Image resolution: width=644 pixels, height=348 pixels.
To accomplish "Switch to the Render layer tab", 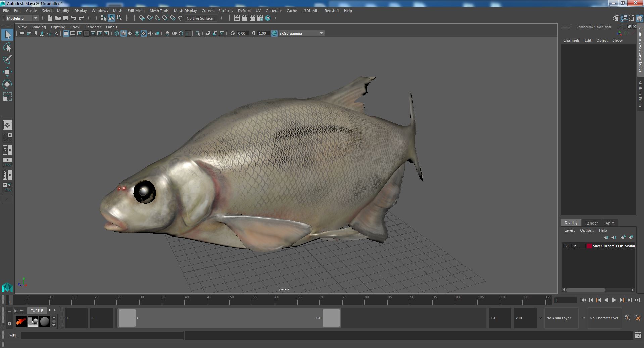I will click(591, 223).
